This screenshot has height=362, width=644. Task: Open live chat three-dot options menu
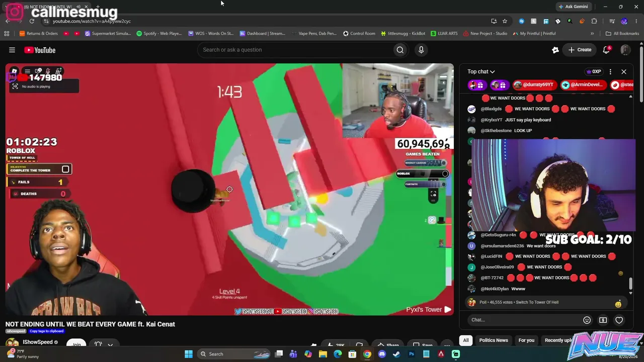click(610, 71)
